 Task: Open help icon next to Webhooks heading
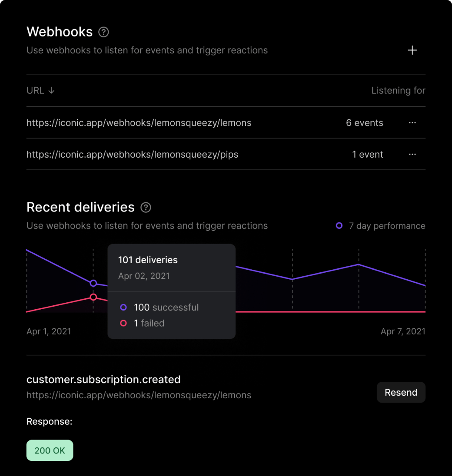point(103,32)
